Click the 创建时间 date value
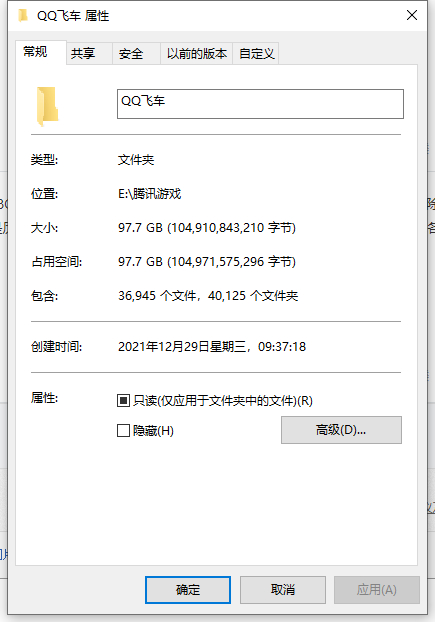The height and width of the screenshot is (622, 435). (212, 347)
